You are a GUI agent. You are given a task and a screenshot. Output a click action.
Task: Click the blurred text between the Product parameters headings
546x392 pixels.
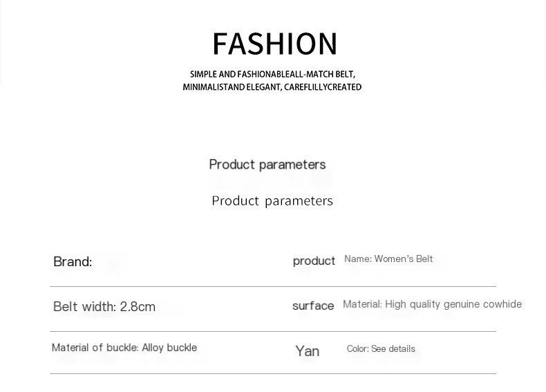pyautogui.click(x=272, y=182)
